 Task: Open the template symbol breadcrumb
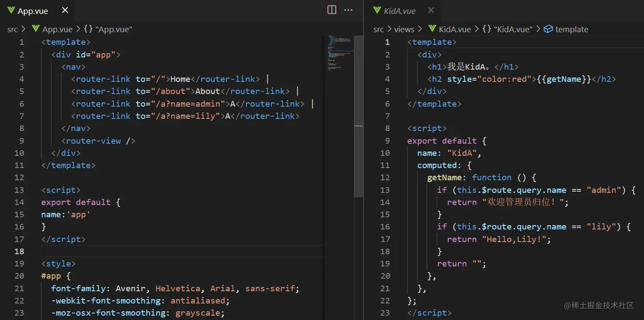(572, 29)
